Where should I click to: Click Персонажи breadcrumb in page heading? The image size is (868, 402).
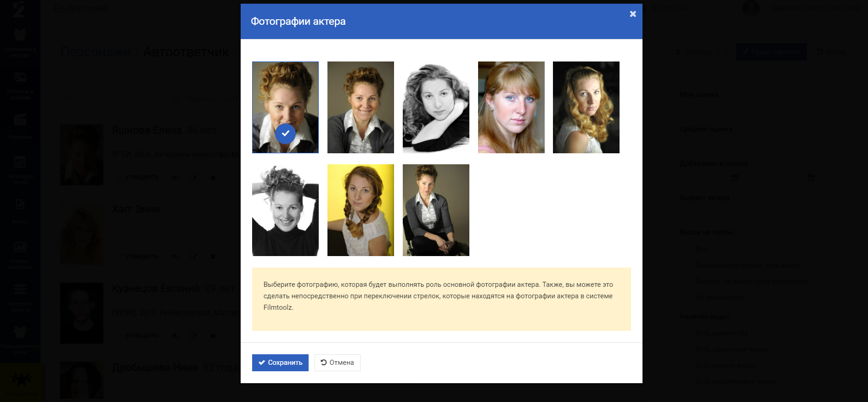coord(96,52)
